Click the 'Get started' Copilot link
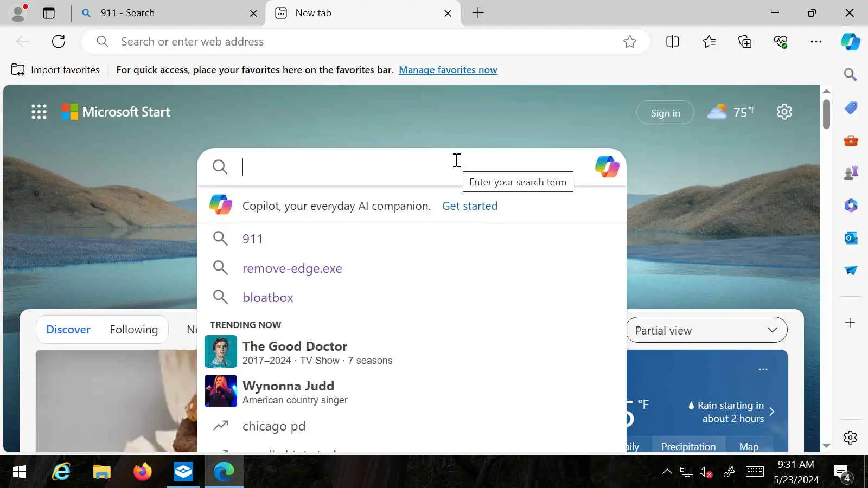Screen dimensions: 868x488 click(470, 206)
